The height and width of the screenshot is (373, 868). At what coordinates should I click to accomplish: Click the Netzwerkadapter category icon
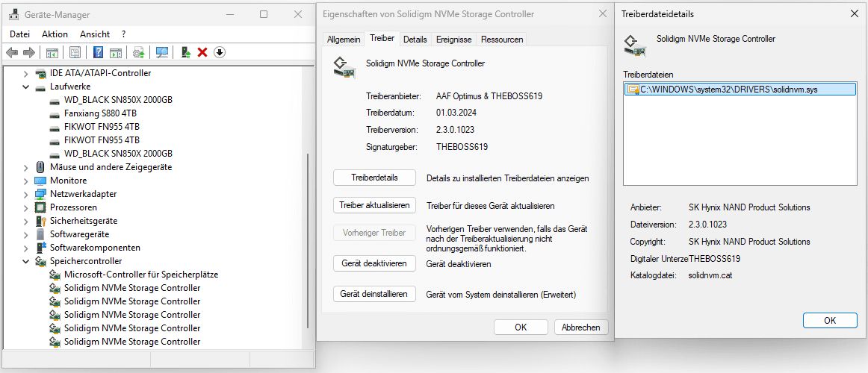coord(40,194)
